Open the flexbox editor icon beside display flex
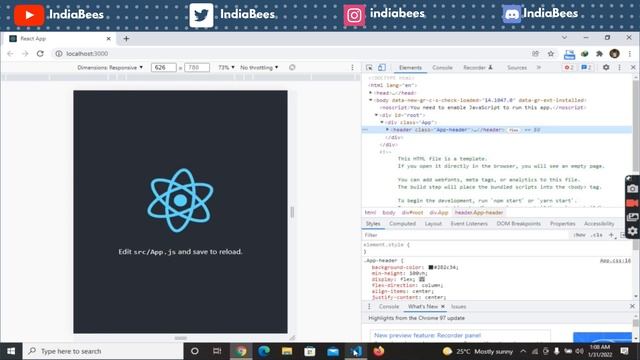This screenshot has width=640, height=360. pos(422,279)
